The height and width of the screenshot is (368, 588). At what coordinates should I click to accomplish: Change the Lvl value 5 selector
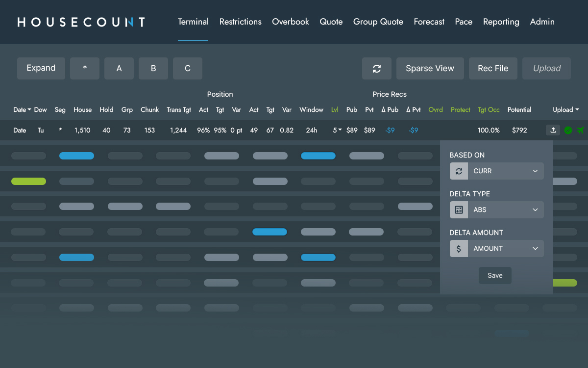(x=337, y=131)
